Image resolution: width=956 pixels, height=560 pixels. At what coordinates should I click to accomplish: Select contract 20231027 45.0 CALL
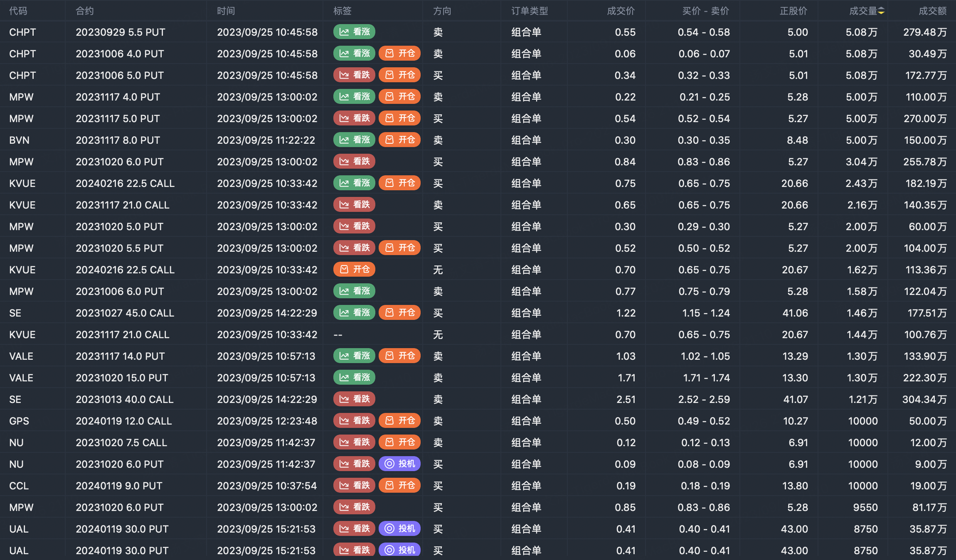point(125,313)
